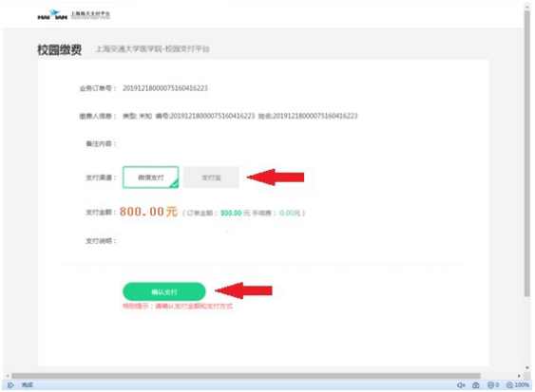Click the red warning hint under confirm button

tap(178, 306)
